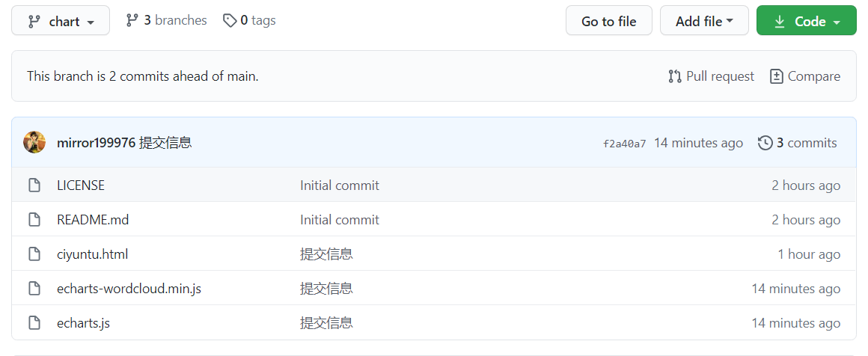The image size is (868, 356).
Task: Open the green Code dropdown
Action: pos(806,21)
